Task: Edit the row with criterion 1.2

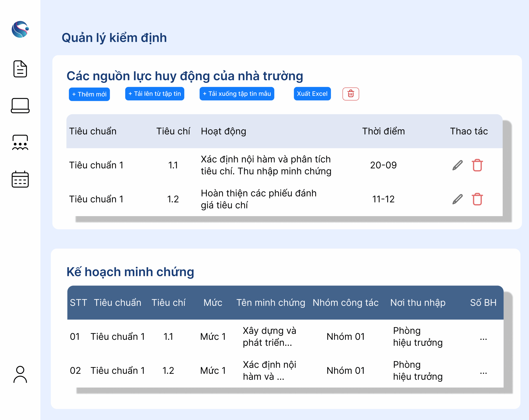Action: (x=457, y=199)
